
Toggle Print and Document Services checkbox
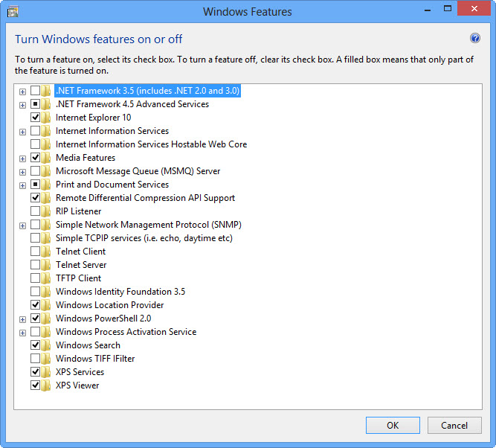click(x=35, y=185)
